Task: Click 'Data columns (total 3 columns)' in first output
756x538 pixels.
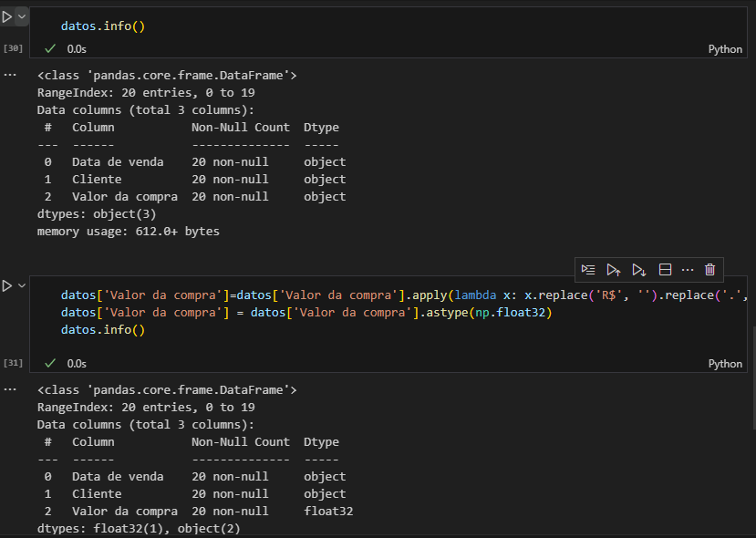Action: (146, 110)
